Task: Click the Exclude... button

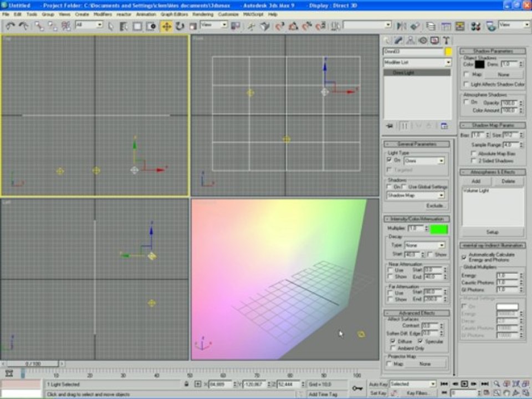Action: click(436, 206)
